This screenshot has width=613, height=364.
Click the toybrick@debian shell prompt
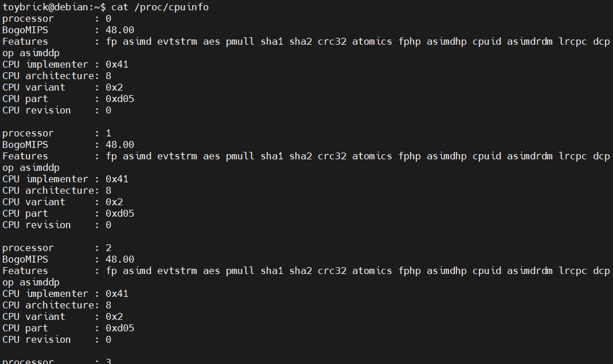click(54, 7)
